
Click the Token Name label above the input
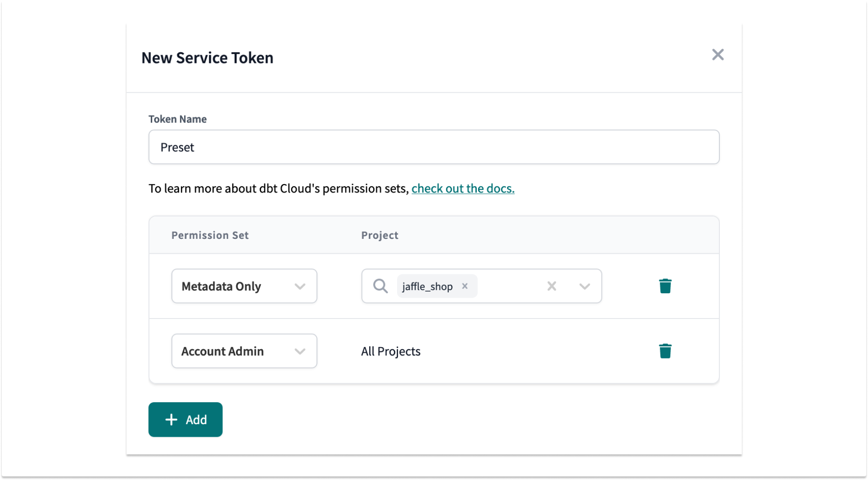pyautogui.click(x=177, y=119)
